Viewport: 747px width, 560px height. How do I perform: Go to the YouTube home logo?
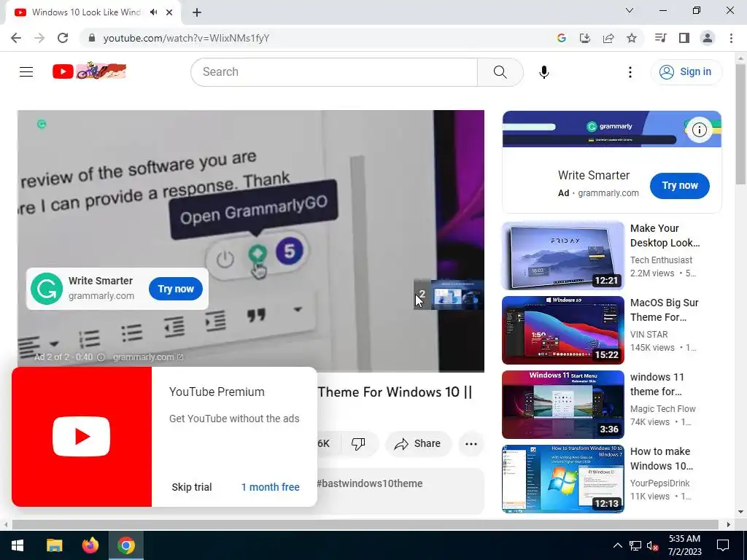tap(89, 71)
